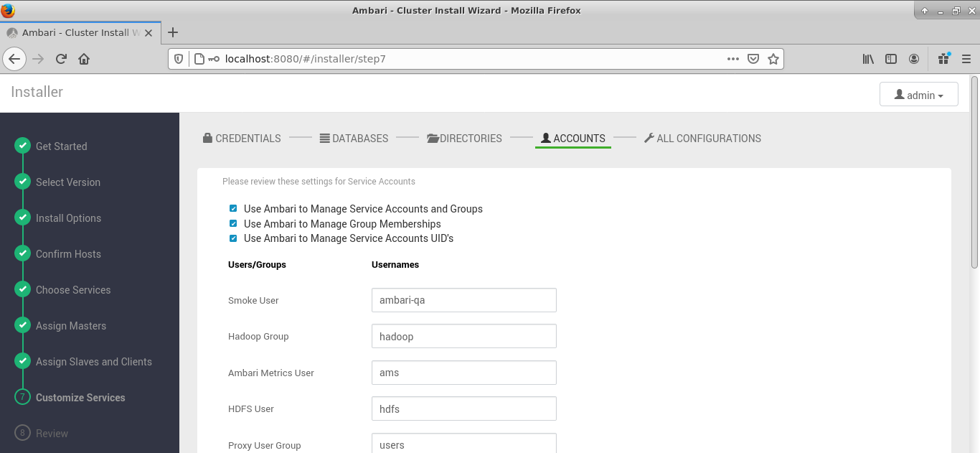
Task: Disable Manage Service Accounts UID's checkbox
Action: (233, 238)
